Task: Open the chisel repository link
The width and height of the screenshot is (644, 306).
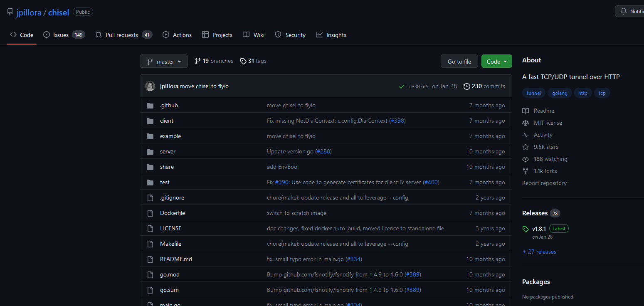Action: point(59,12)
